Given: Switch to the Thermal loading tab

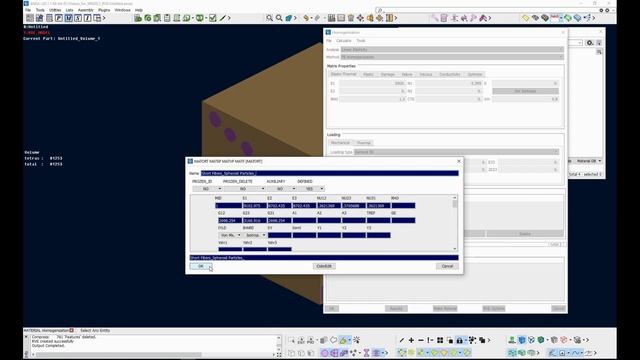Looking at the screenshot, I should [363, 143].
